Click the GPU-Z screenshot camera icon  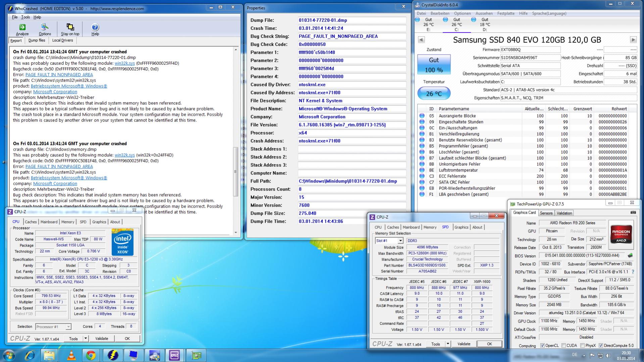point(633,212)
